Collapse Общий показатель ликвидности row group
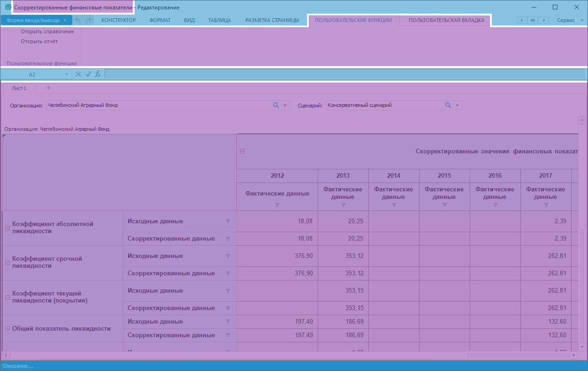 [8, 328]
